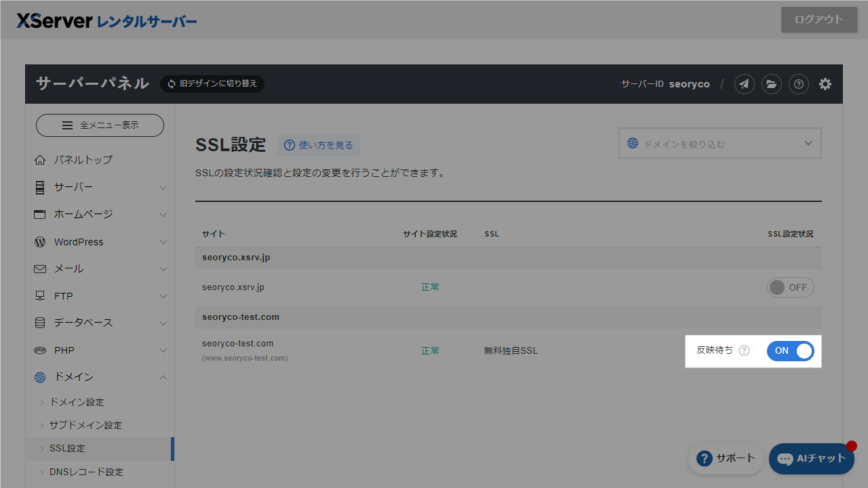Click the paper plane notification icon in the header
This screenshot has width=868, height=488.
click(744, 84)
